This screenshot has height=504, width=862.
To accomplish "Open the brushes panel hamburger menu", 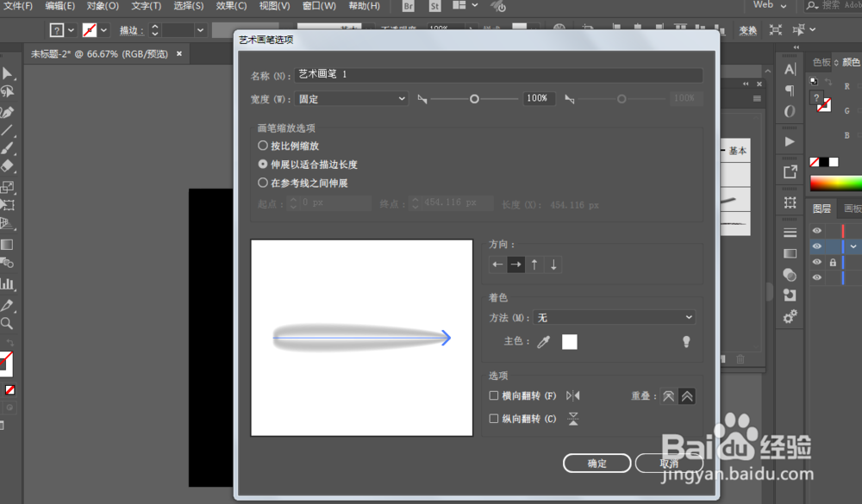I will 757,98.
